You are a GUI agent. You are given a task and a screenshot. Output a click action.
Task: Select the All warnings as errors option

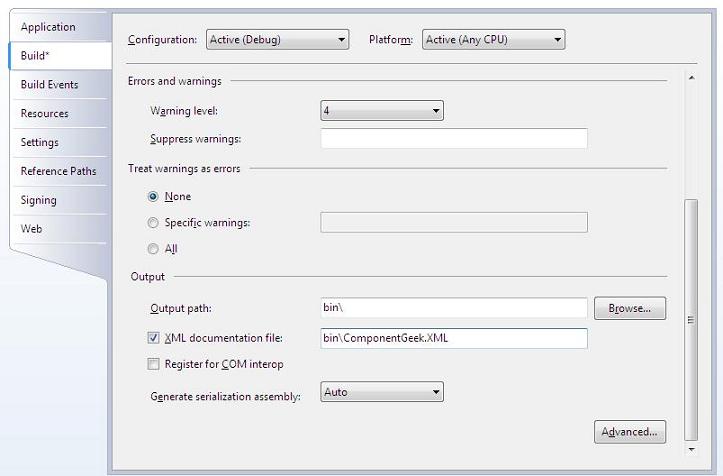[153, 249]
